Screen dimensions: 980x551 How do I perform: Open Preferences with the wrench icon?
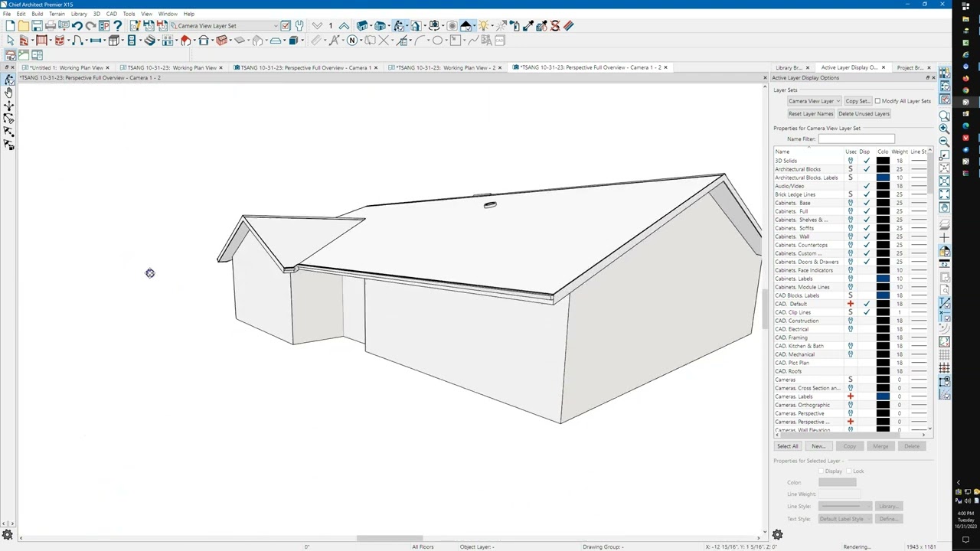click(x=299, y=25)
